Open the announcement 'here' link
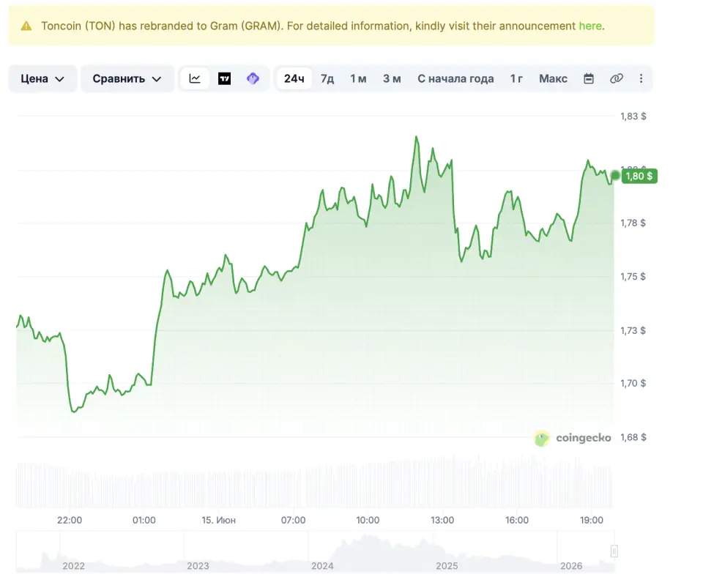This screenshot has width=703, height=588. tap(590, 26)
